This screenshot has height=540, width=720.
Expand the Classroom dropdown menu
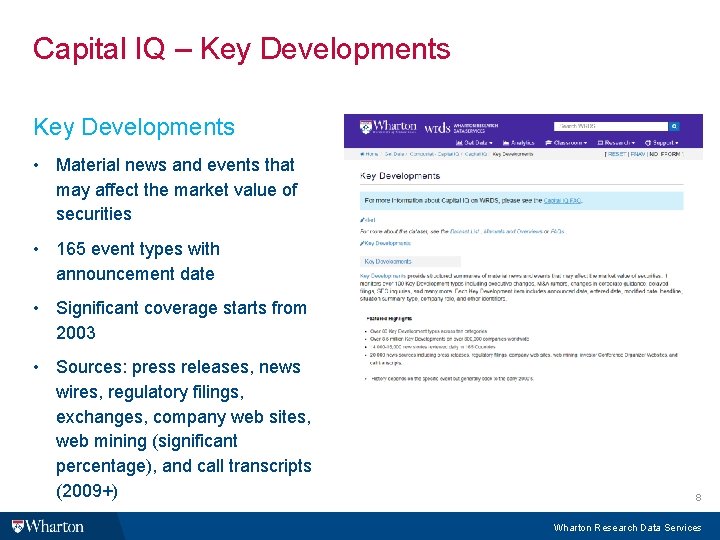tap(566, 143)
